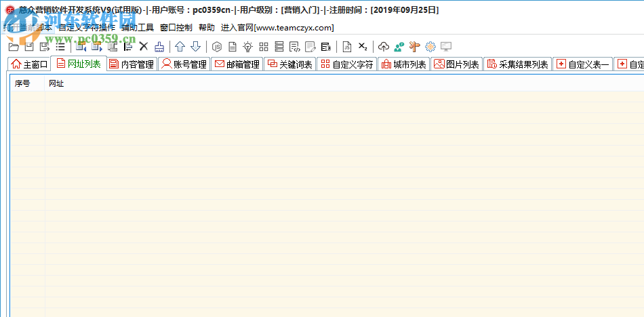
Task: Click the hexagon JS toolbar icon
Action: (x=217, y=47)
